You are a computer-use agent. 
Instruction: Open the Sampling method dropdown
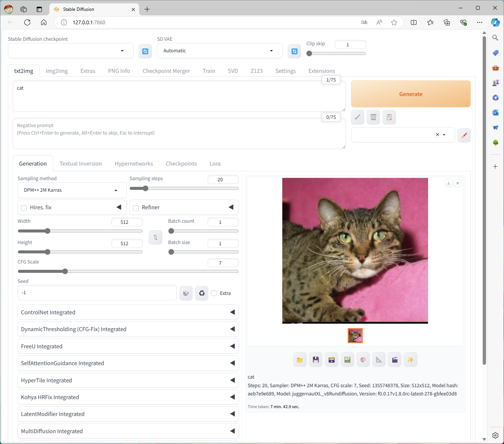(x=72, y=190)
